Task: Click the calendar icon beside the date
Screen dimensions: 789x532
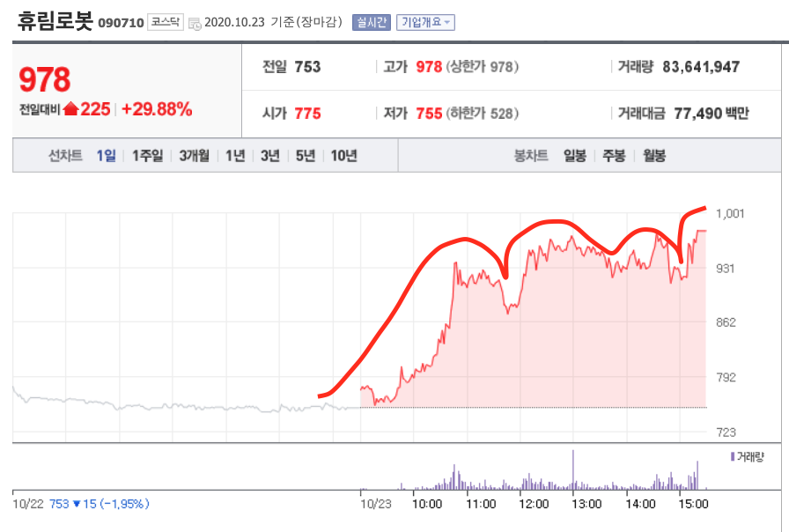Action: coord(195,23)
